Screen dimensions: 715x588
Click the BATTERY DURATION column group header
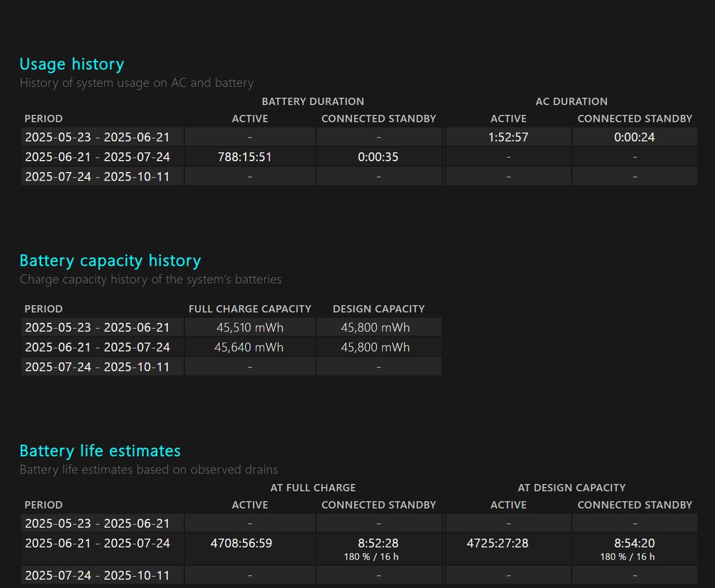tap(313, 102)
